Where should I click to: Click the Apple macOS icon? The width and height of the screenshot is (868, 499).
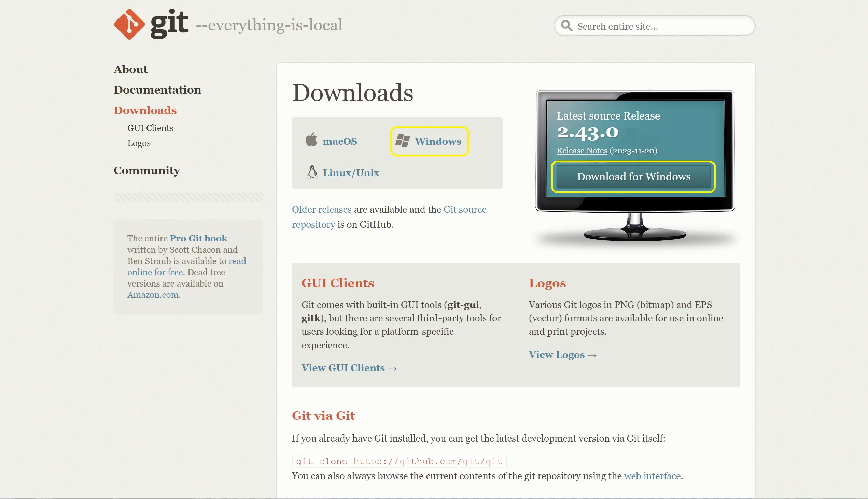point(311,139)
